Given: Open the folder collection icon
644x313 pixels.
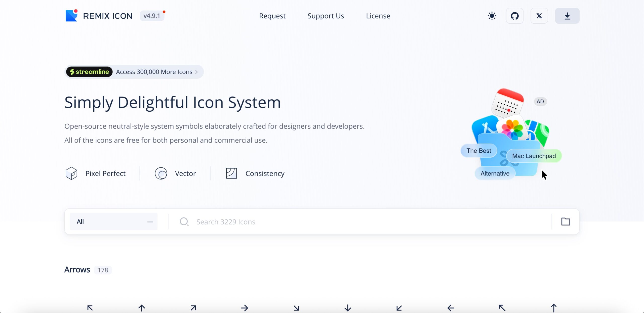Looking at the screenshot, I should pyautogui.click(x=566, y=221).
